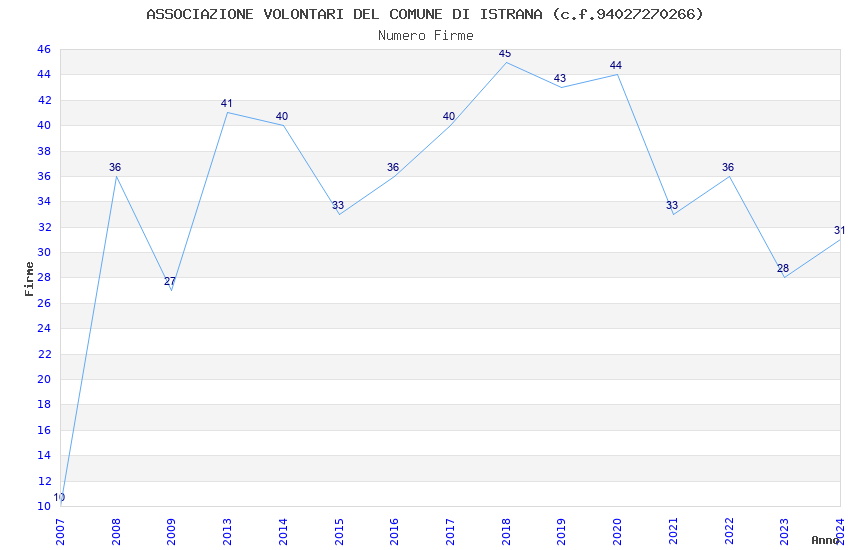Click the y-axis tick label 26
The height and width of the screenshot is (550, 850).
point(44,303)
